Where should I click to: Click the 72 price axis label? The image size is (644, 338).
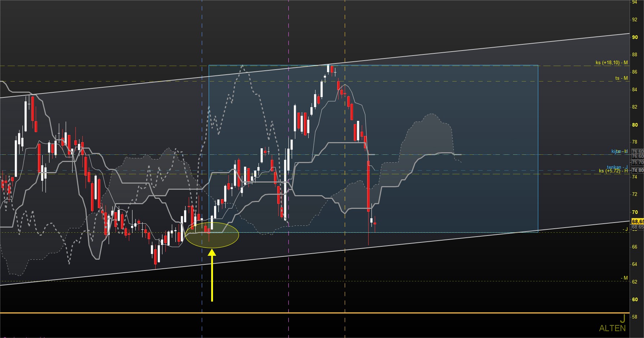634,194
